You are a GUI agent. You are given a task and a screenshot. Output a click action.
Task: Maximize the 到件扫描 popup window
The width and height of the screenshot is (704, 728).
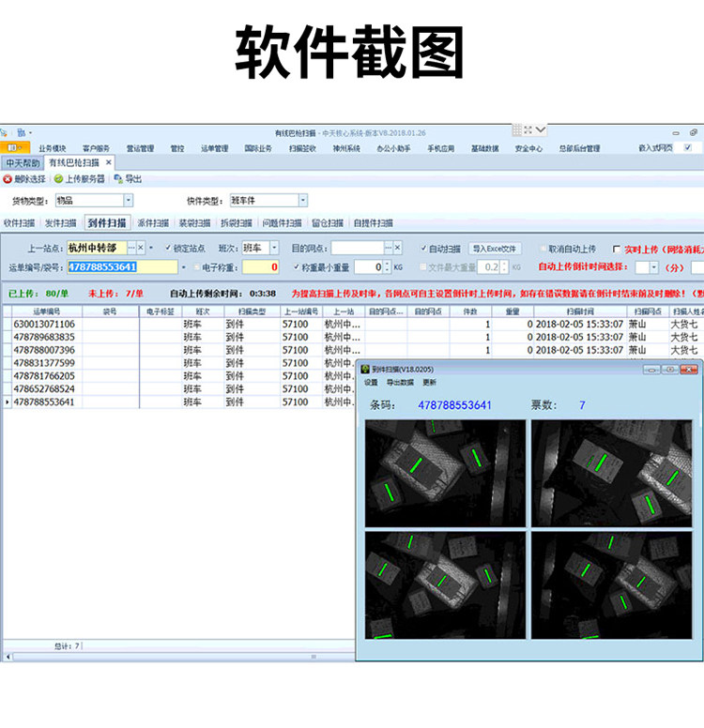tap(669, 370)
